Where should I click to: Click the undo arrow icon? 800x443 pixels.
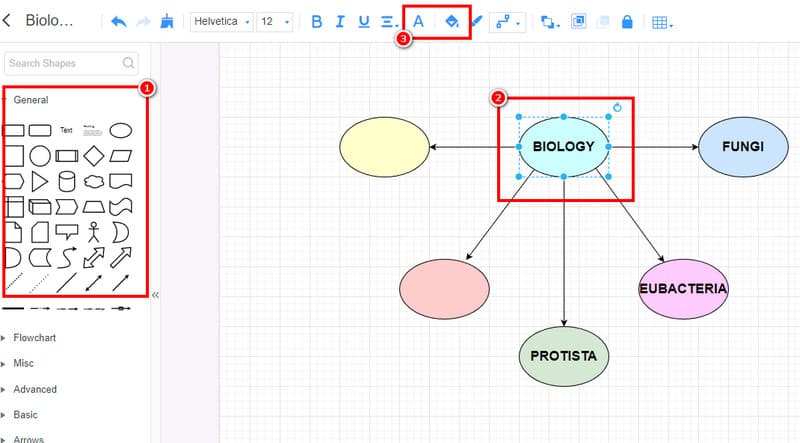119,21
